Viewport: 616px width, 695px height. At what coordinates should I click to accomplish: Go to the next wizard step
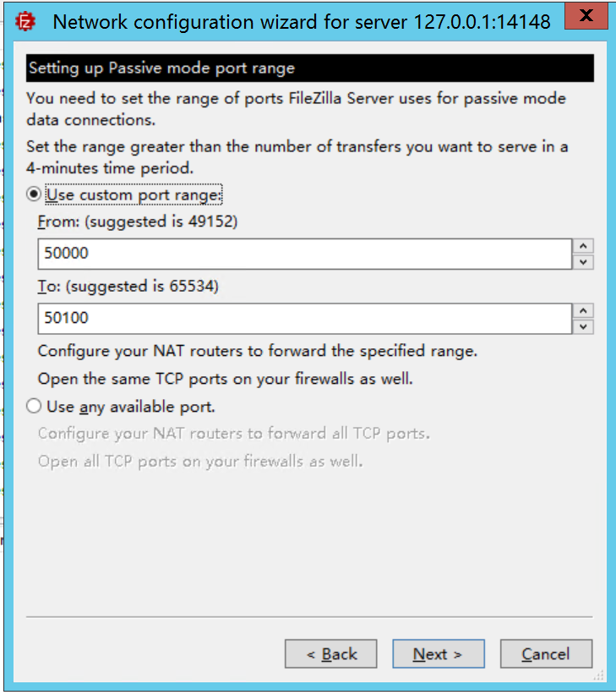click(x=439, y=654)
